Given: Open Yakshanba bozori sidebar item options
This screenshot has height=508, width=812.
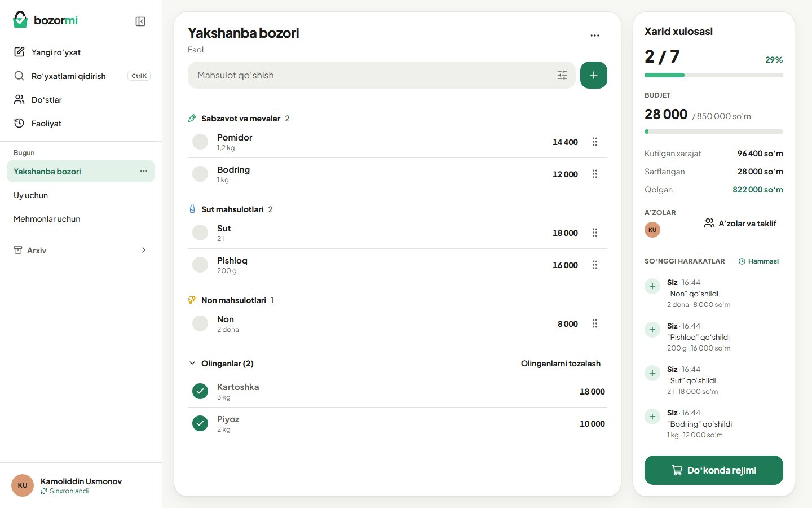Looking at the screenshot, I should (x=144, y=171).
